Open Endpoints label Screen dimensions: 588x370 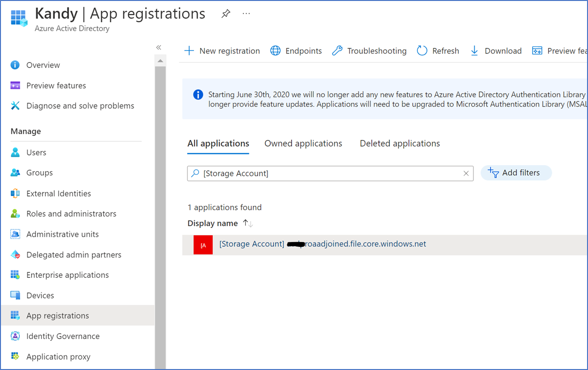pos(304,51)
